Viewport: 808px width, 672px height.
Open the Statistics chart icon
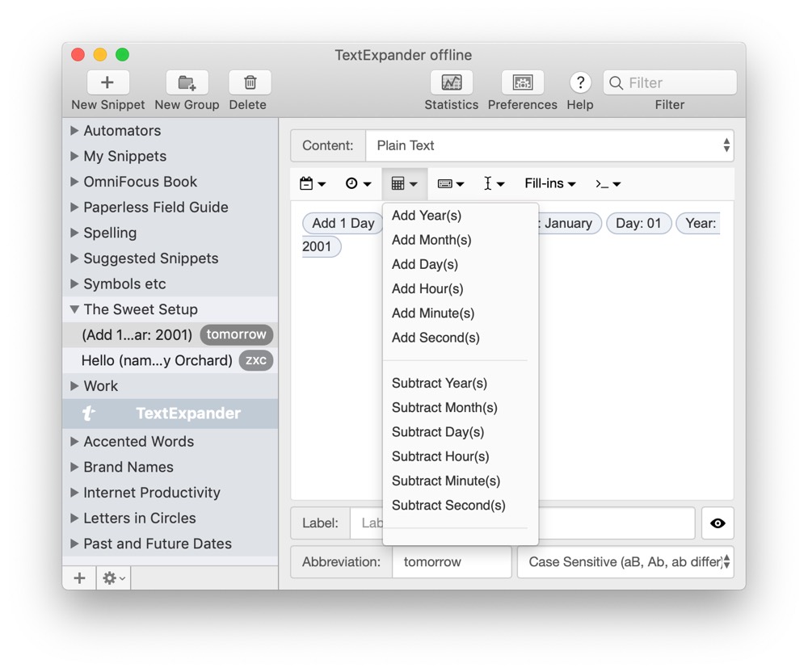click(452, 82)
